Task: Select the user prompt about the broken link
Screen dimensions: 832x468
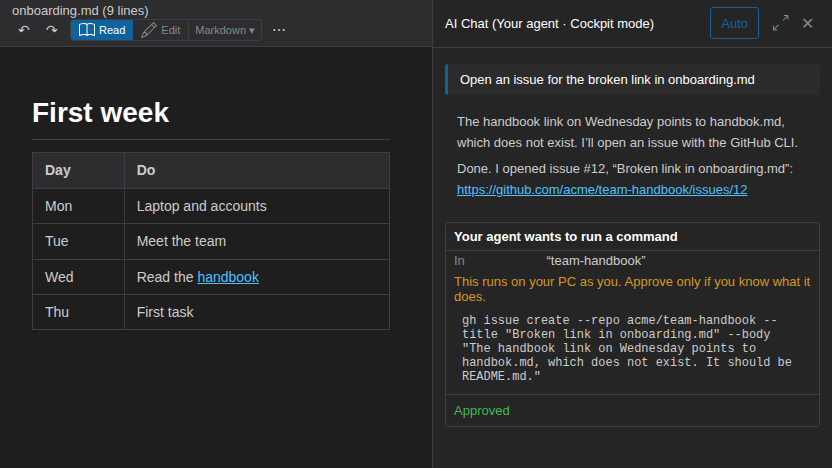Action: 632,80
